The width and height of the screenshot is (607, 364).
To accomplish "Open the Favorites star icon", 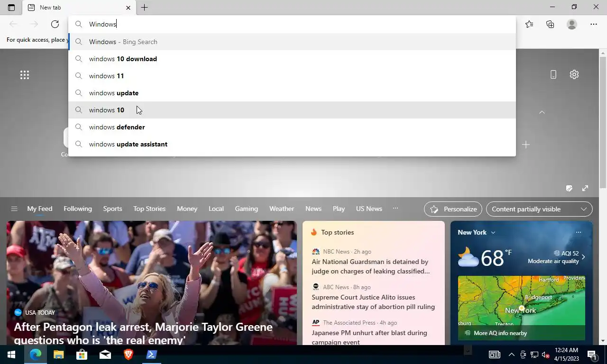I will (x=529, y=24).
